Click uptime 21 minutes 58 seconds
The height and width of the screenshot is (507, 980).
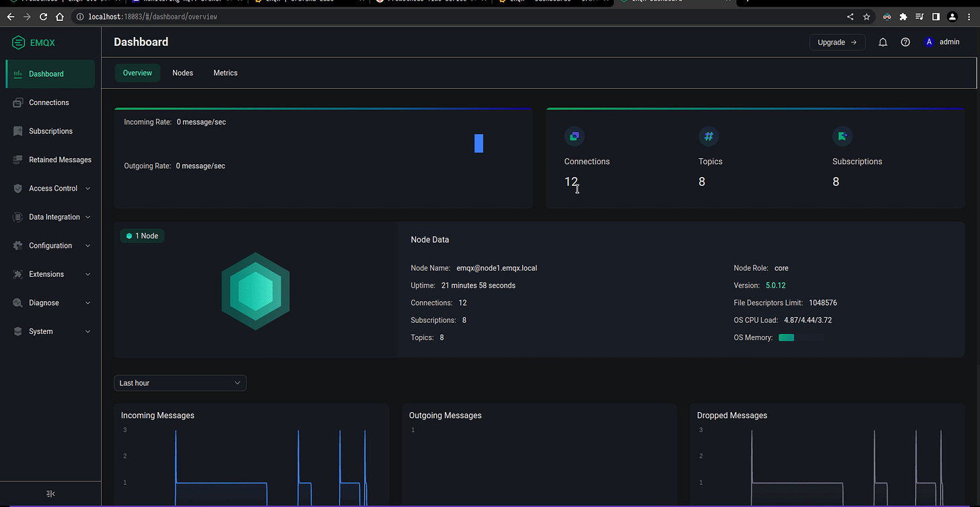479,285
